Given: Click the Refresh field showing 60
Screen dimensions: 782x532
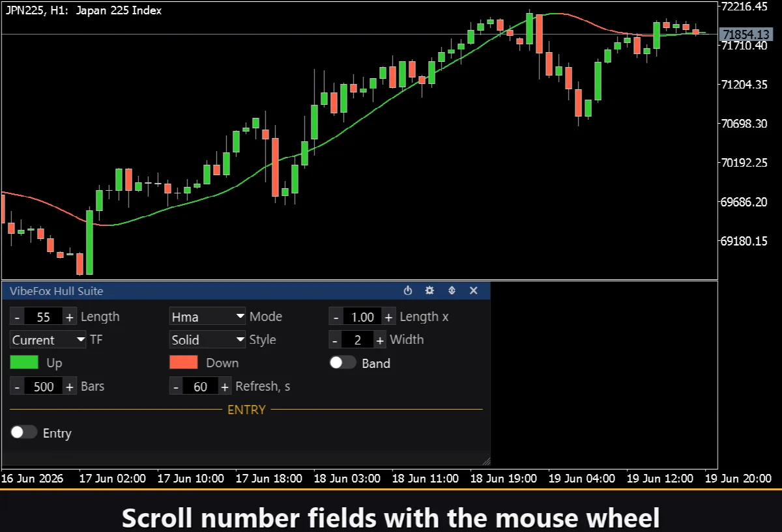Looking at the screenshot, I should point(201,386).
